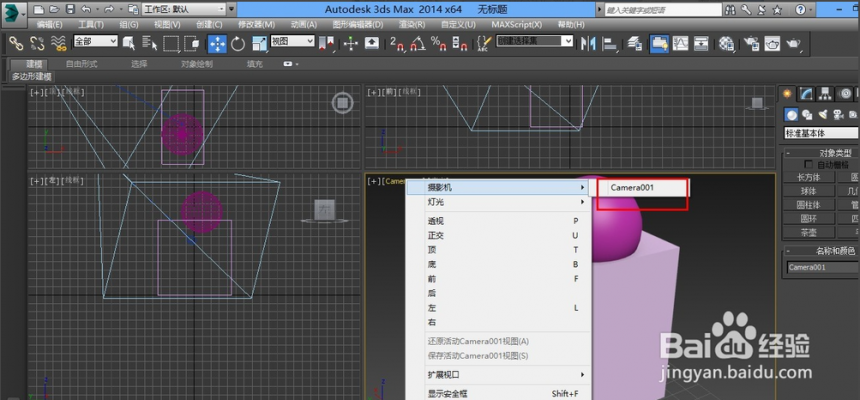Click the 圆环 create button
Screen dimensions: 860x400
point(809,218)
